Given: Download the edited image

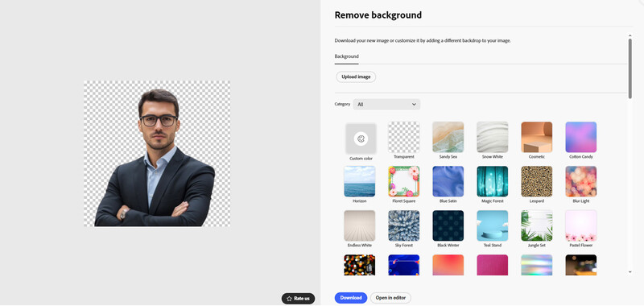Looking at the screenshot, I should (351, 298).
